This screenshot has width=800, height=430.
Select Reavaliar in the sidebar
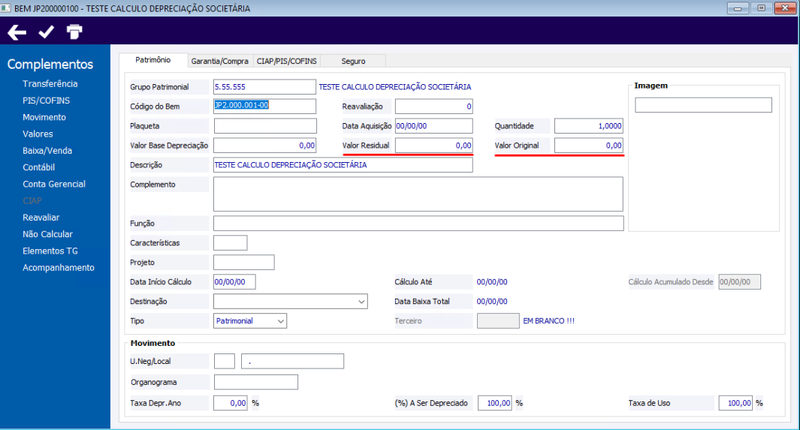coord(41,217)
